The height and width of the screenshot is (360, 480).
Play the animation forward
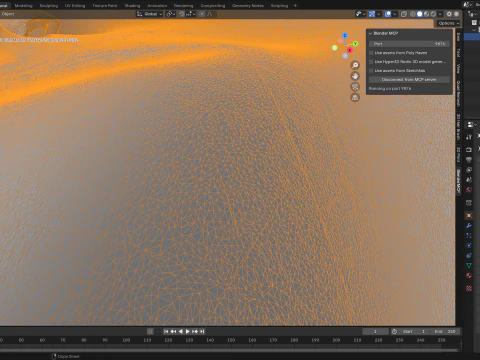pyautogui.click(x=188, y=331)
